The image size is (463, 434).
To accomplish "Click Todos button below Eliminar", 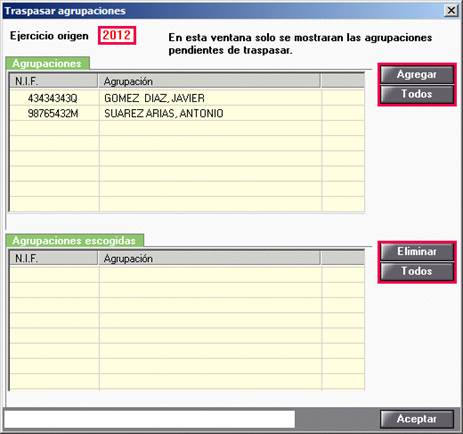I will (x=417, y=271).
